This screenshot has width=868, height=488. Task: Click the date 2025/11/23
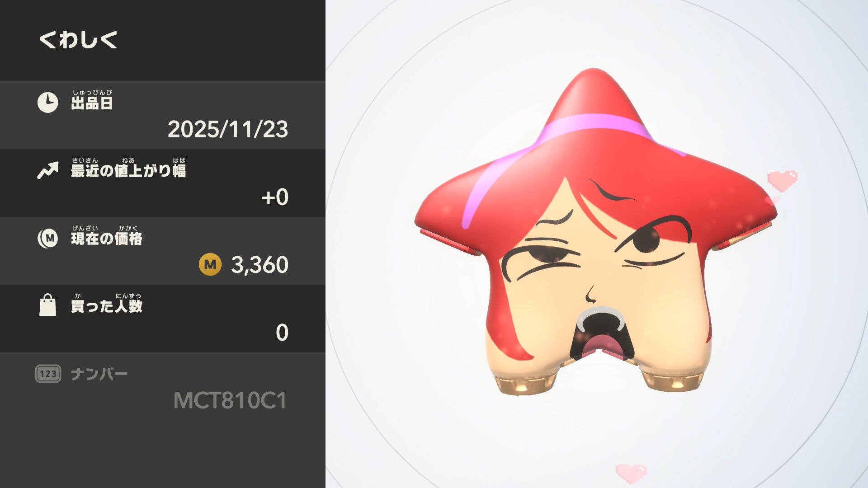(228, 129)
